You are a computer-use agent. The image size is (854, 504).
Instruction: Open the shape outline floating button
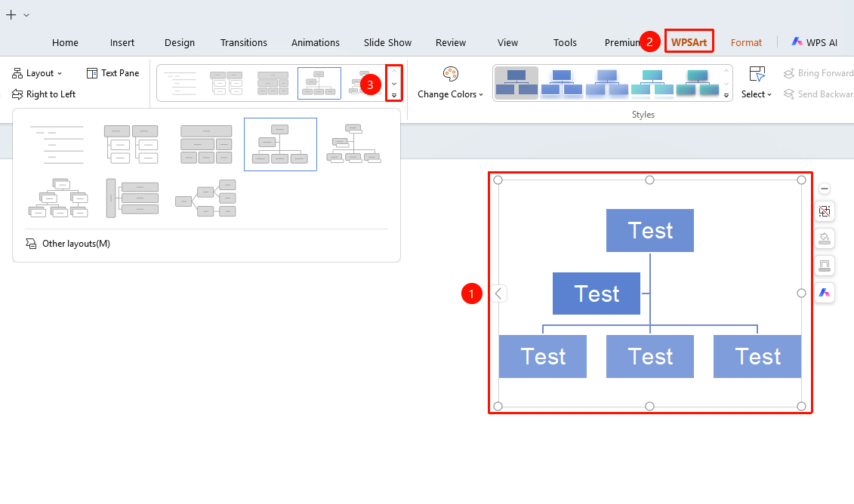click(825, 266)
